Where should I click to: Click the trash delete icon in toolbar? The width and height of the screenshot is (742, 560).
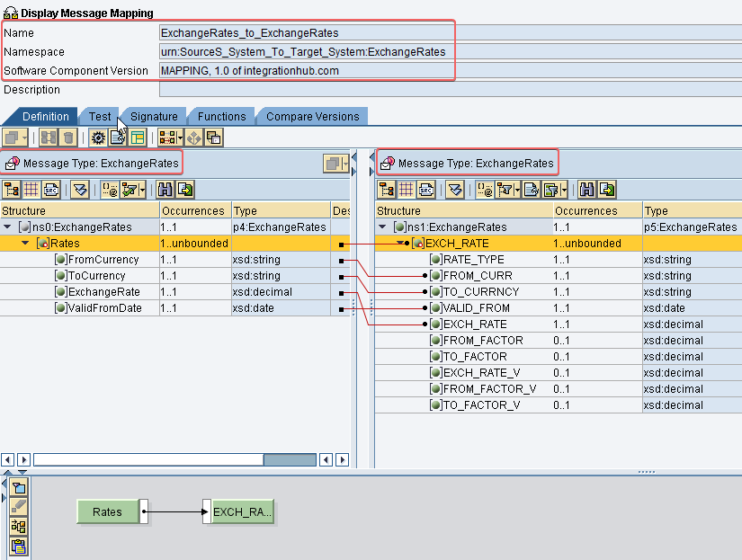68,138
